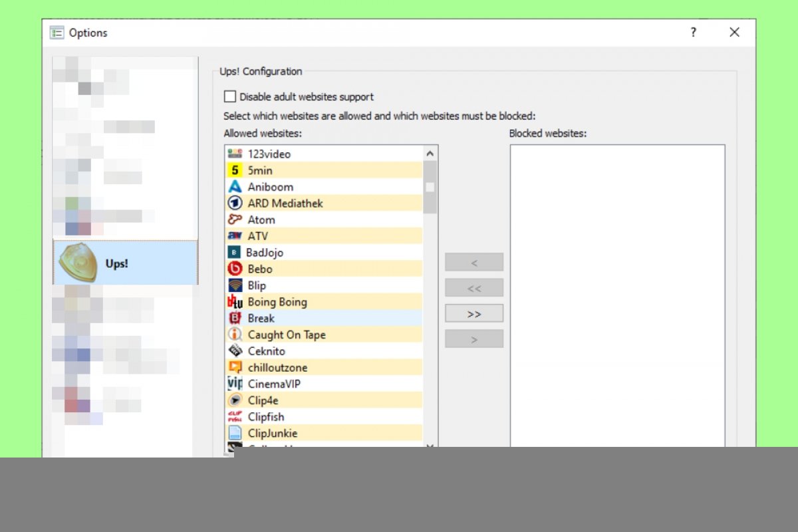
Task: Click the allowed list scroll up arrow
Action: [x=430, y=154]
